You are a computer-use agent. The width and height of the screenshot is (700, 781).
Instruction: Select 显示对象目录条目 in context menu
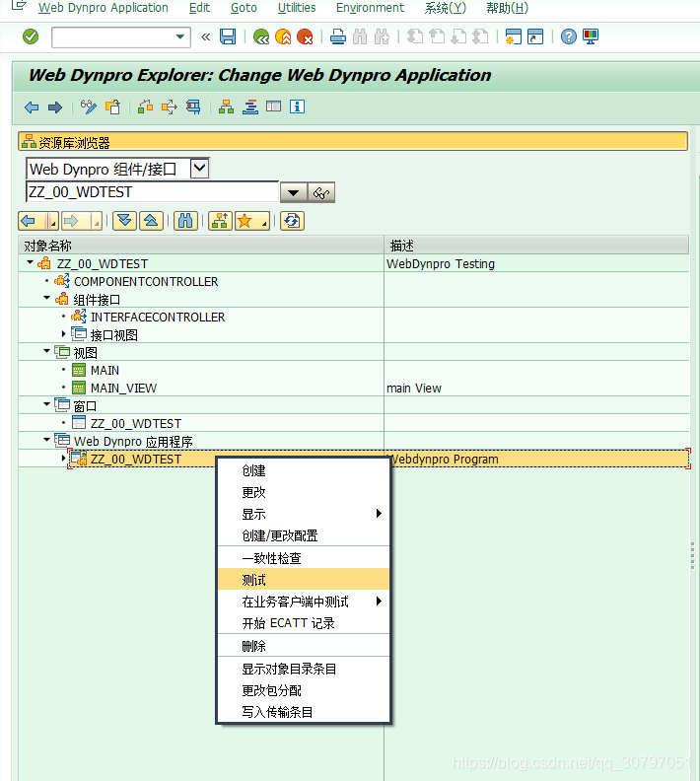tap(304, 669)
